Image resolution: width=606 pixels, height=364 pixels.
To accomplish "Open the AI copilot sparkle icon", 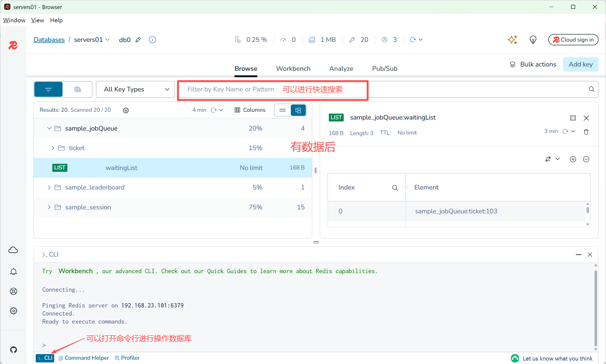I will point(512,40).
